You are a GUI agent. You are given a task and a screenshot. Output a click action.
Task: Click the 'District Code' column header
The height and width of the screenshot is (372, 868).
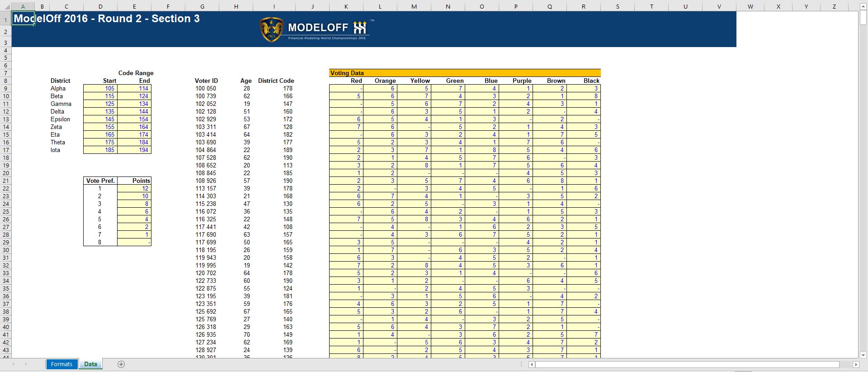(x=276, y=81)
